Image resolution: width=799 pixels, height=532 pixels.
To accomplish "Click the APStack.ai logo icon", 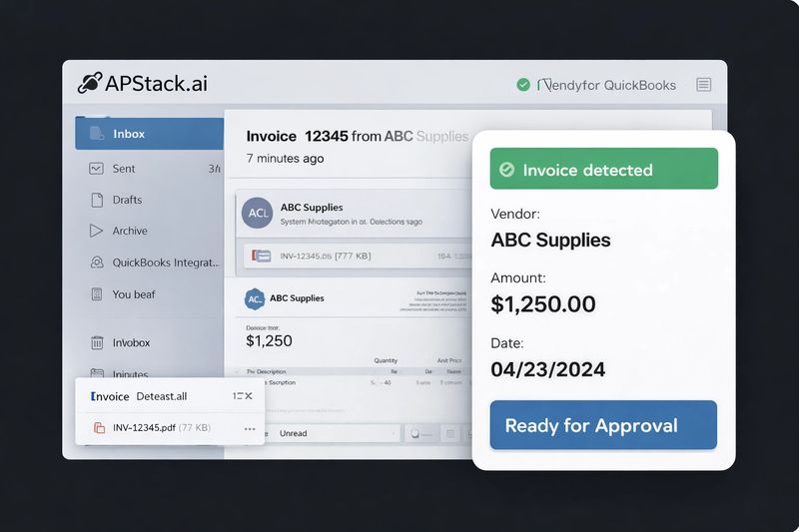I will point(90,83).
